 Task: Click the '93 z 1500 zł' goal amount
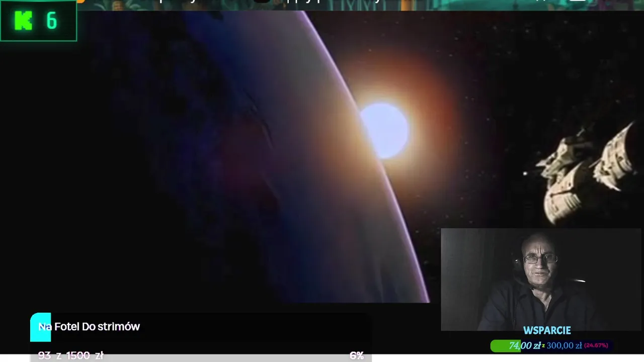point(71,355)
